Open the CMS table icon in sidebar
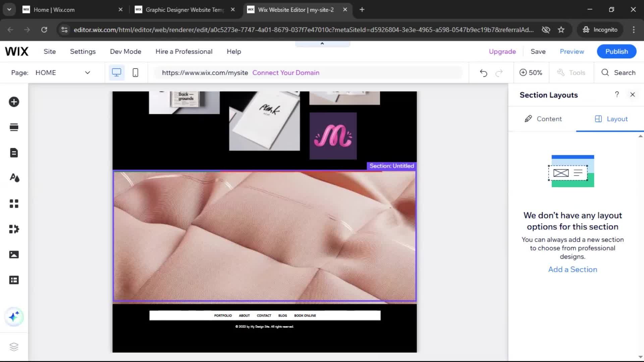Viewport: 644px width, 362px height. click(x=14, y=280)
